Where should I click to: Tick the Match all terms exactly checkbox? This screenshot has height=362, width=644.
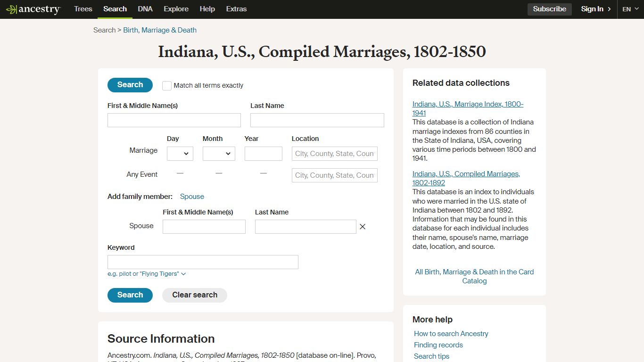pos(167,85)
